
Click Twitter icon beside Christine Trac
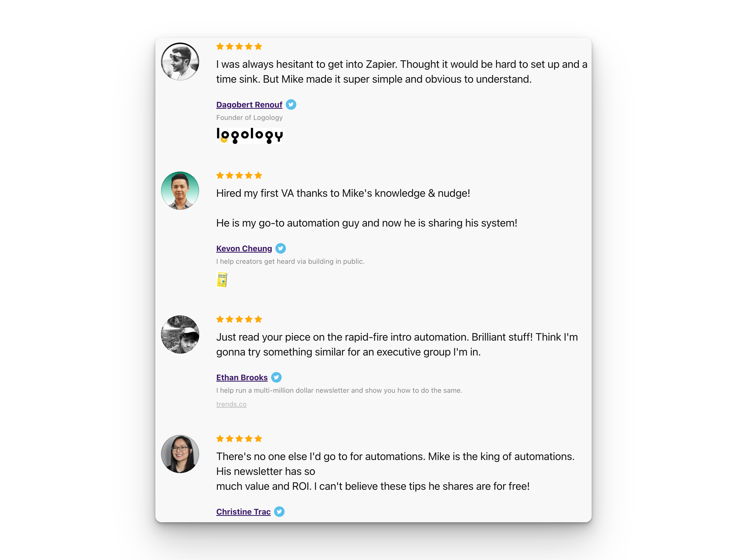[x=279, y=512]
